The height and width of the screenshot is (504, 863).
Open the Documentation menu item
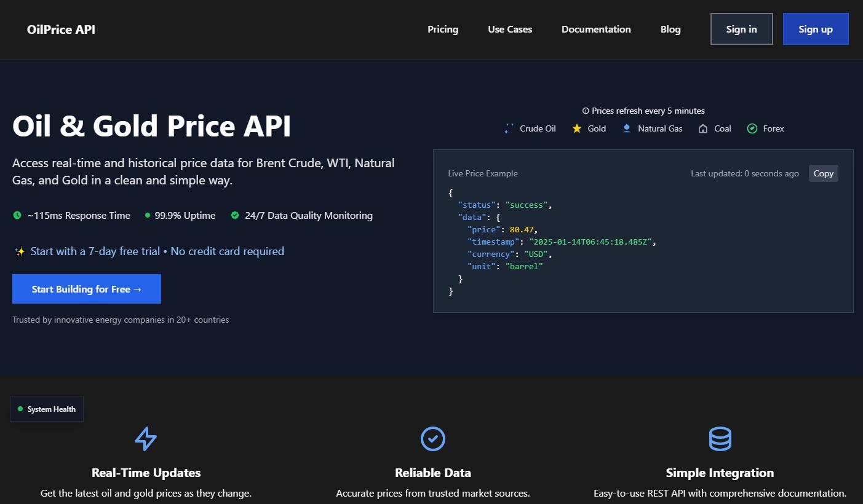tap(596, 29)
